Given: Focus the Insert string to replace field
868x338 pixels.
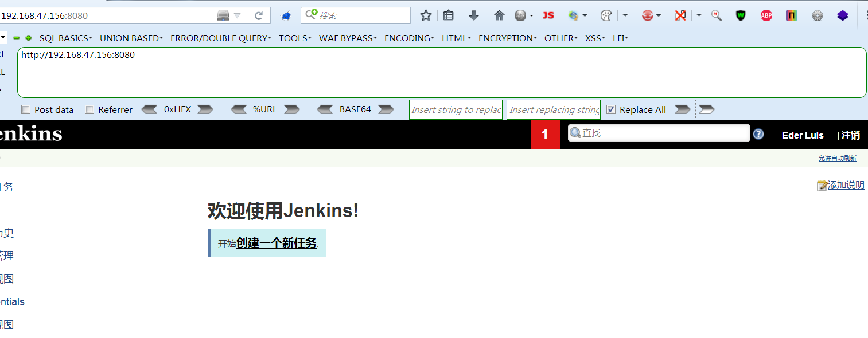Looking at the screenshot, I should [x=456, y=109].
